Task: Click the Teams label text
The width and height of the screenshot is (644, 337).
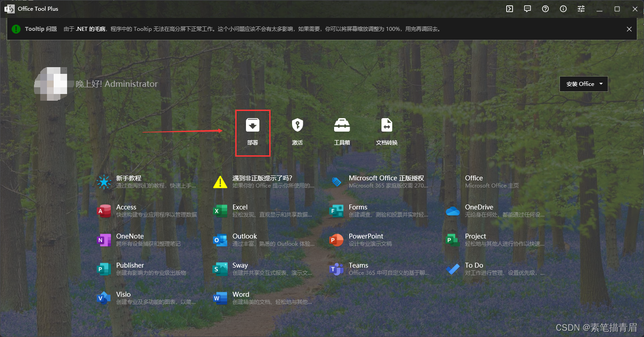Action: pyautogui.click(x=359, y=265)
